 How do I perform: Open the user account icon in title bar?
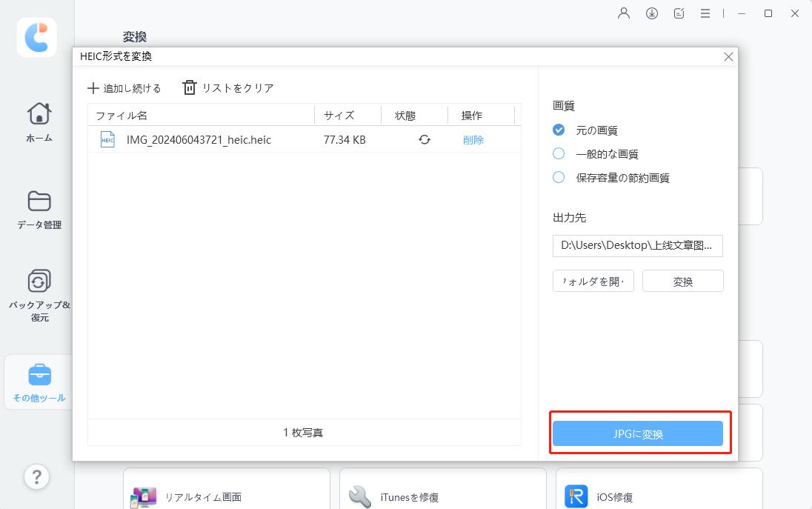[623, 13]
